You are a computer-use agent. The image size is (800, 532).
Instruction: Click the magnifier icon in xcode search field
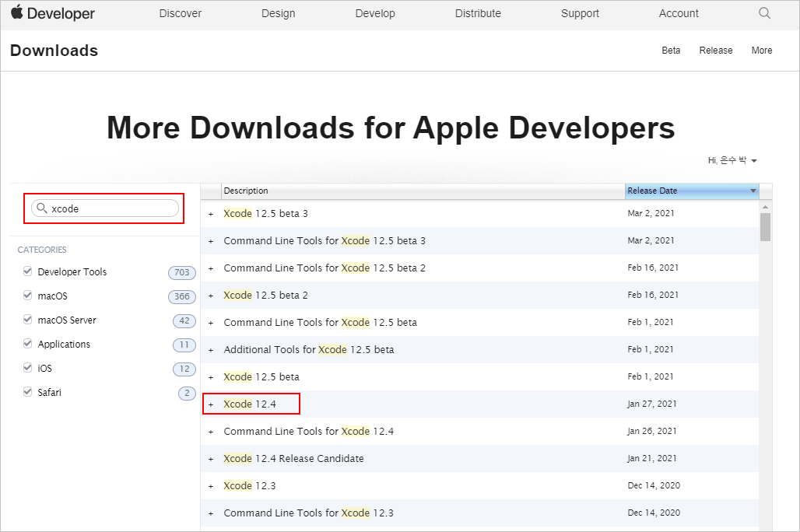(x=42, y=208)
